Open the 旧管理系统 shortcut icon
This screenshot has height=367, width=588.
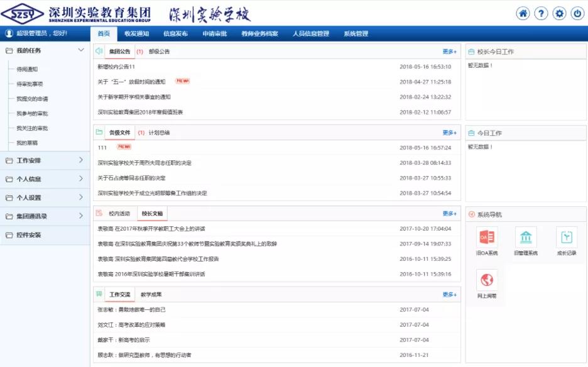(x=526, y=237)
